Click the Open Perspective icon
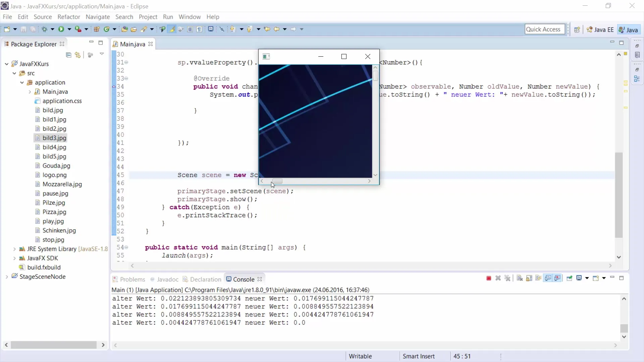The width and height of the screenshot is (644, 362). tap(577, 29)
